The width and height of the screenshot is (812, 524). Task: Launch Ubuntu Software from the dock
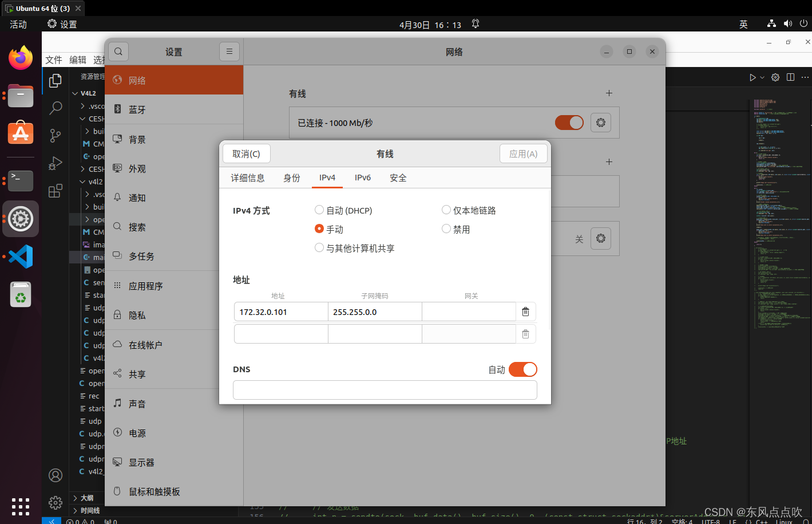click(21, 133)
